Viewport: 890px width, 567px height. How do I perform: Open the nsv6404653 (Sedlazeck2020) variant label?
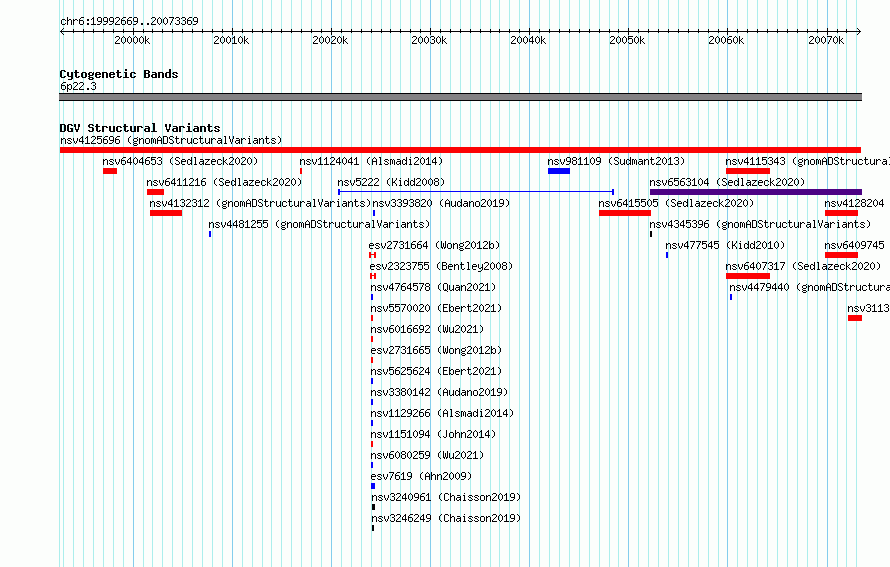tap(180, 161)
